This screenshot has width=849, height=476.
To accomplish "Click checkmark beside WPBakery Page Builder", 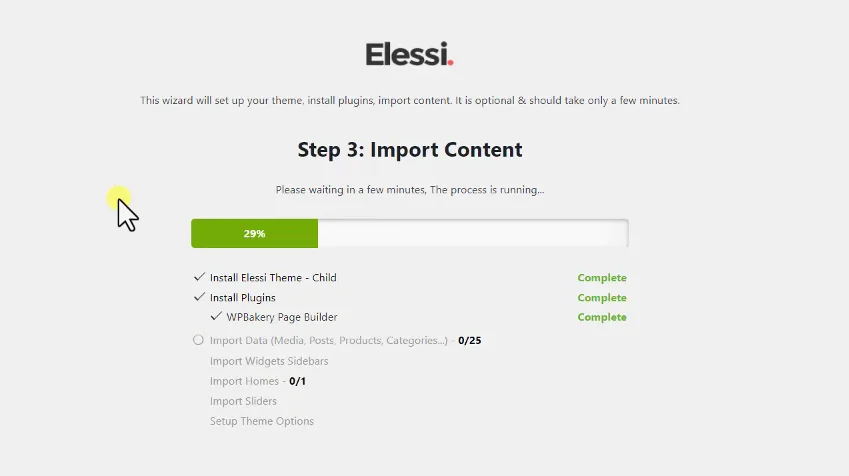I will tap(216, 316).
